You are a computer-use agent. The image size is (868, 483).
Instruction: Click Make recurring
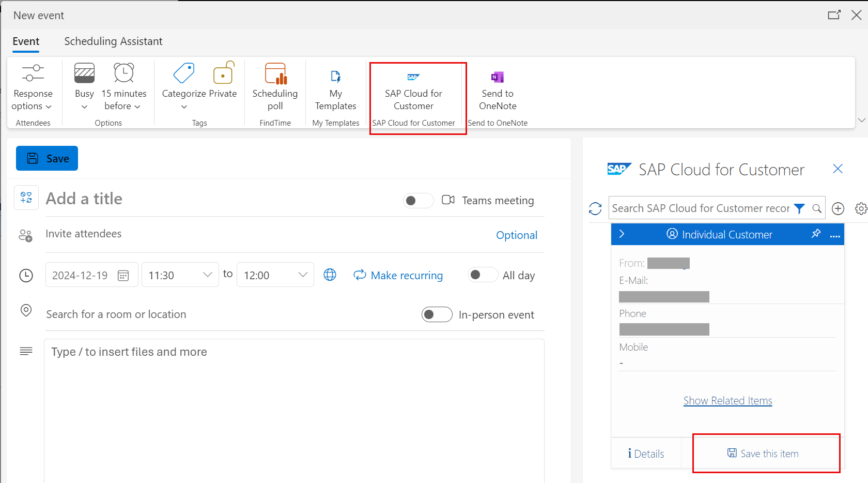[398, 275]
